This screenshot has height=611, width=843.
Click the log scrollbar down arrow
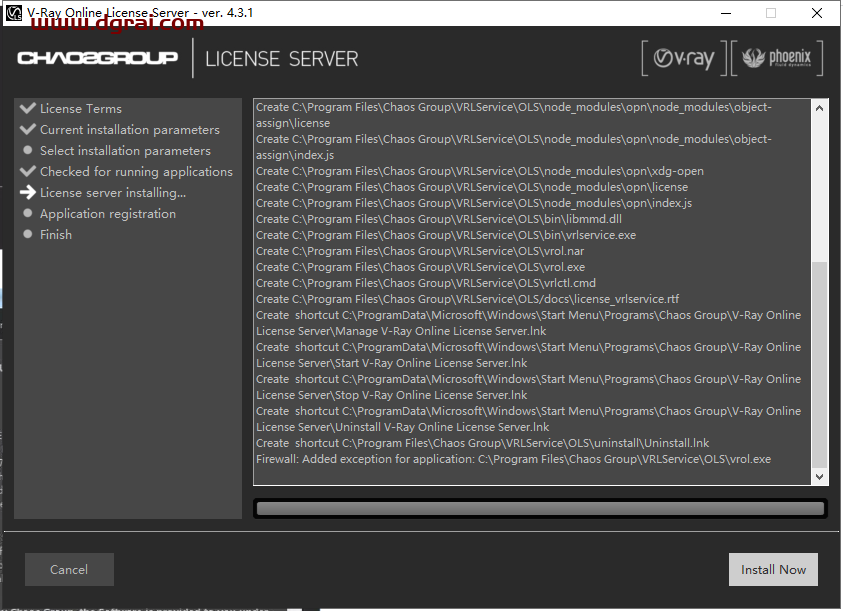point(819,477)
